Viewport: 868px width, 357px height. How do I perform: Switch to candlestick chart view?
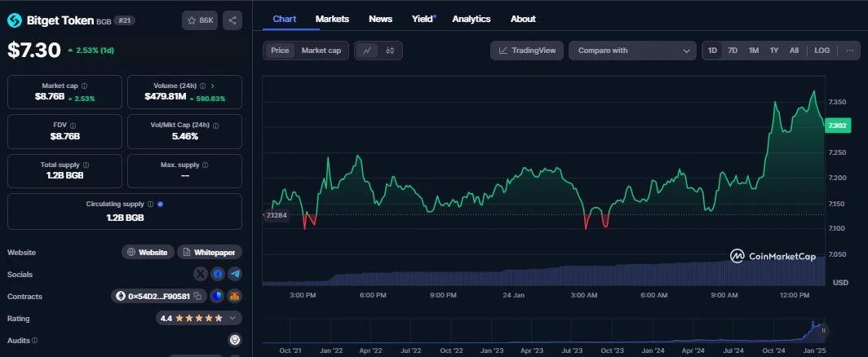tap(390, 51)
